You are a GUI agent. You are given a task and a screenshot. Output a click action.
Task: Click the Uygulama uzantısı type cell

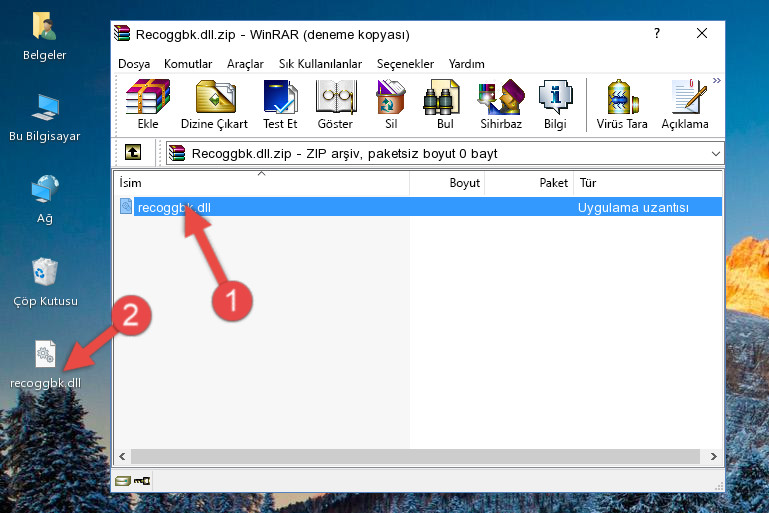click(x=633, y=207)
